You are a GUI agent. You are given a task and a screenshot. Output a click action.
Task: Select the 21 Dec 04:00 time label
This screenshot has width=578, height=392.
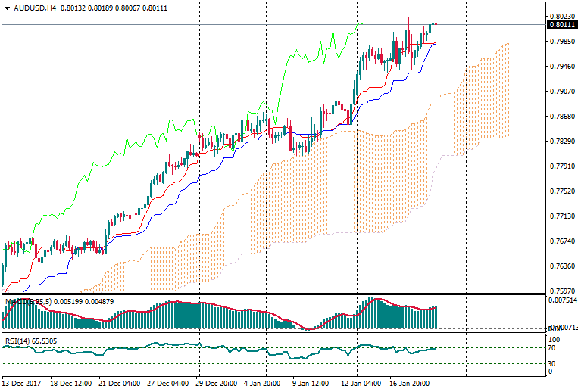pos(117,384)
